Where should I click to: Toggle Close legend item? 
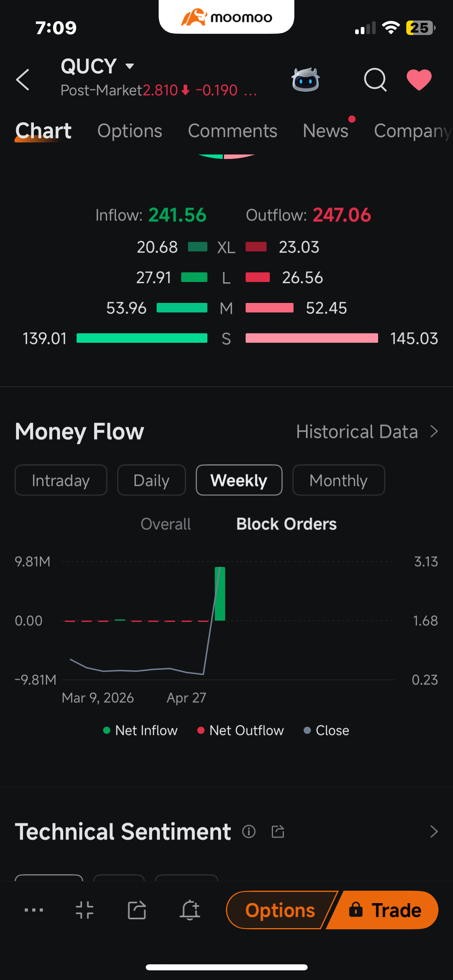click(326, 731)
